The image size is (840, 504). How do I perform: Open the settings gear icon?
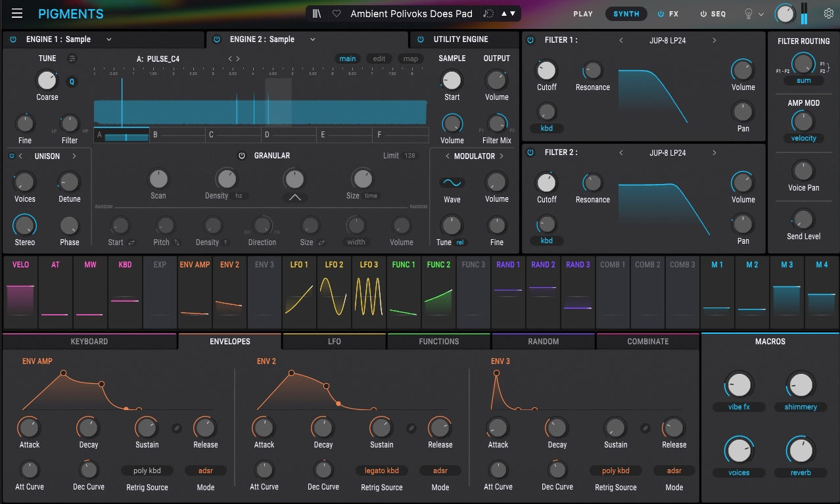(828, 14)
